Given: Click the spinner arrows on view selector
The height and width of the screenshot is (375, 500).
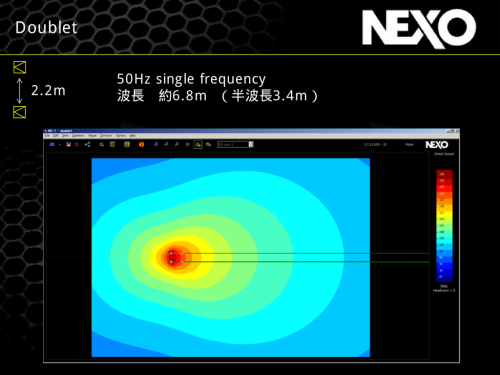Looking at the screenshot, I should pos(251,144).
